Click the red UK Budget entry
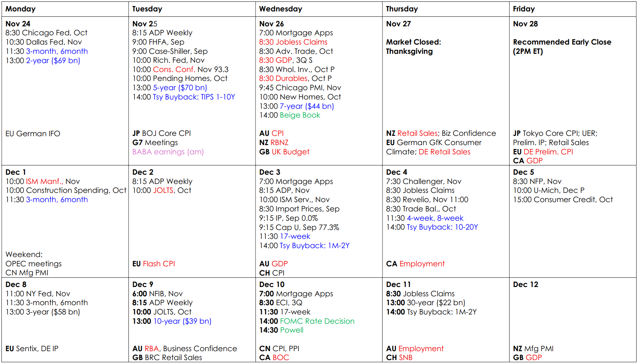The width and height of the screenshot is (638, 364). (290, 152)
